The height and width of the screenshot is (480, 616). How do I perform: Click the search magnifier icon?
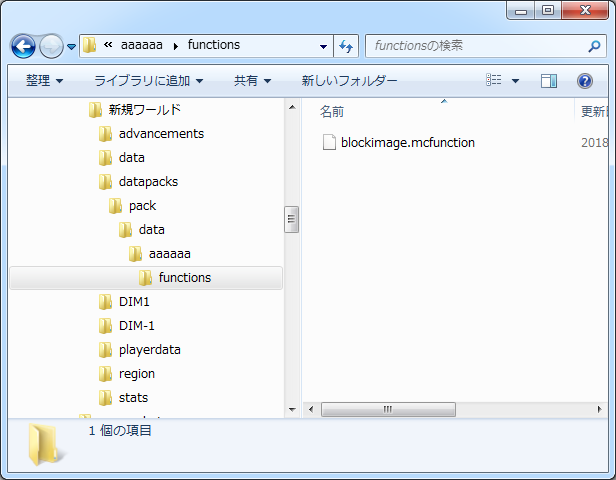pyautogui.click(x=595, y=46)
